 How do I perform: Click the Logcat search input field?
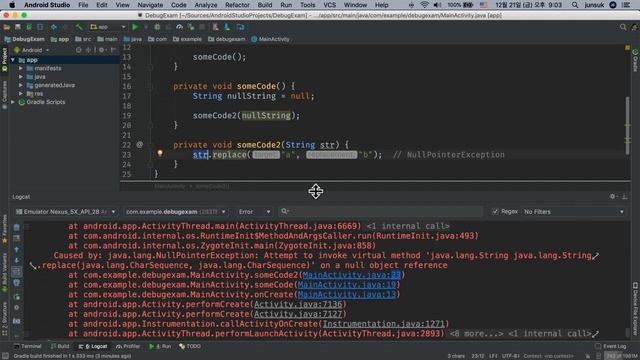(x=380, y=211)
